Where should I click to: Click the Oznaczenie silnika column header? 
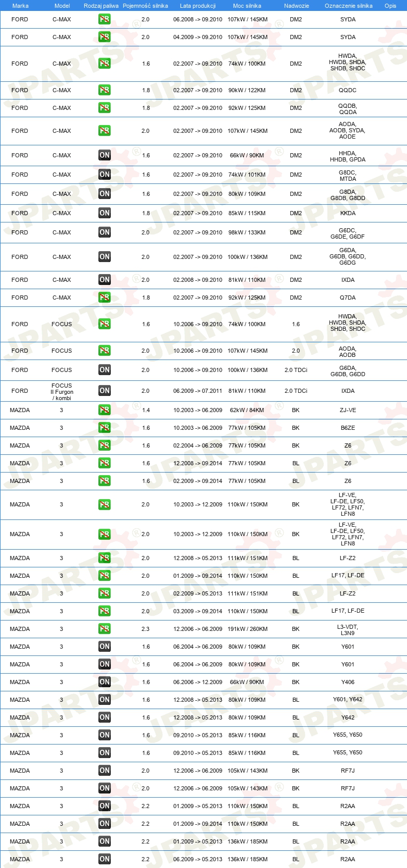pos(349,6)
